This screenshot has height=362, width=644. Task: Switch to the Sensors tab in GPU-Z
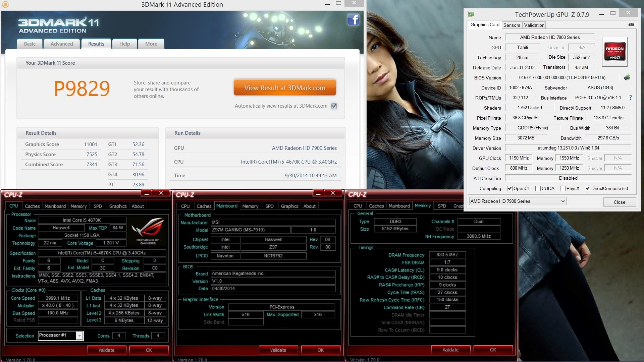512,25
